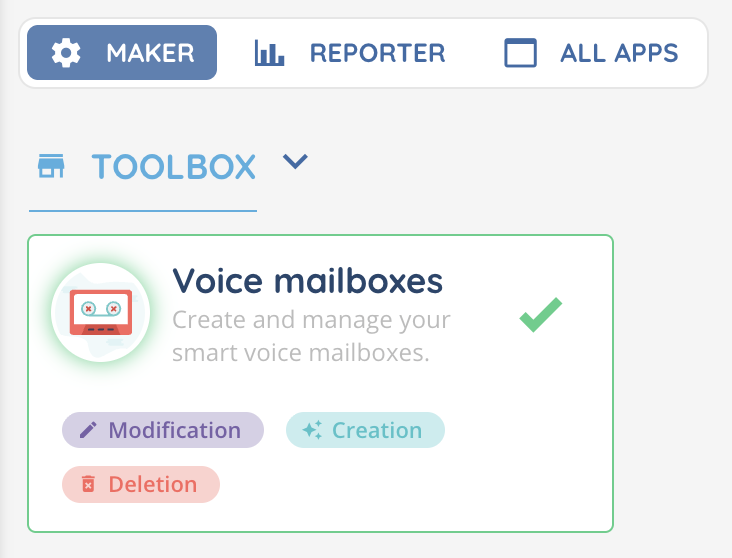Select the Deletion tag label
The height and width of the screenshot is (558, 732).
[152, 484]
